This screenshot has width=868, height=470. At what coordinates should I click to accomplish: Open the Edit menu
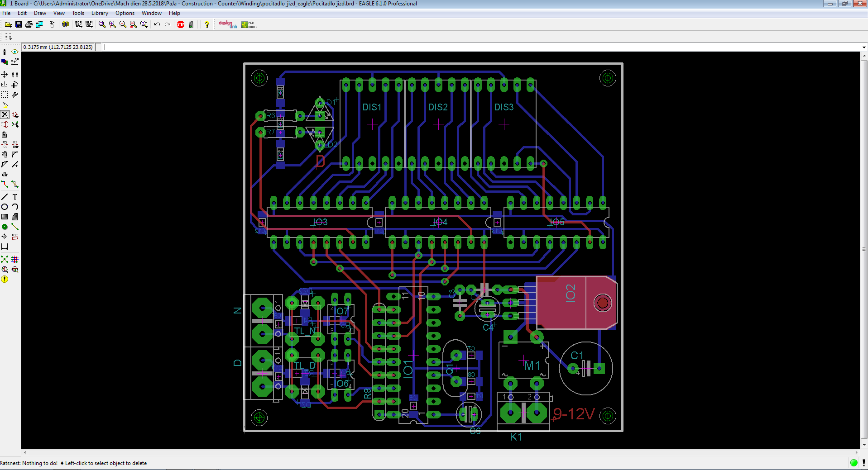point(22,13)
